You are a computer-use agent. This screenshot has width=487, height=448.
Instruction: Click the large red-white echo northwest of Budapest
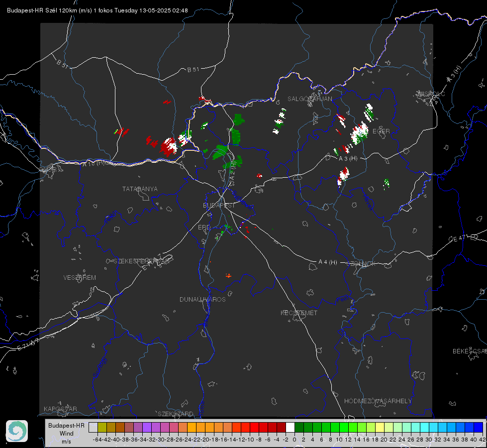(169, 146)
